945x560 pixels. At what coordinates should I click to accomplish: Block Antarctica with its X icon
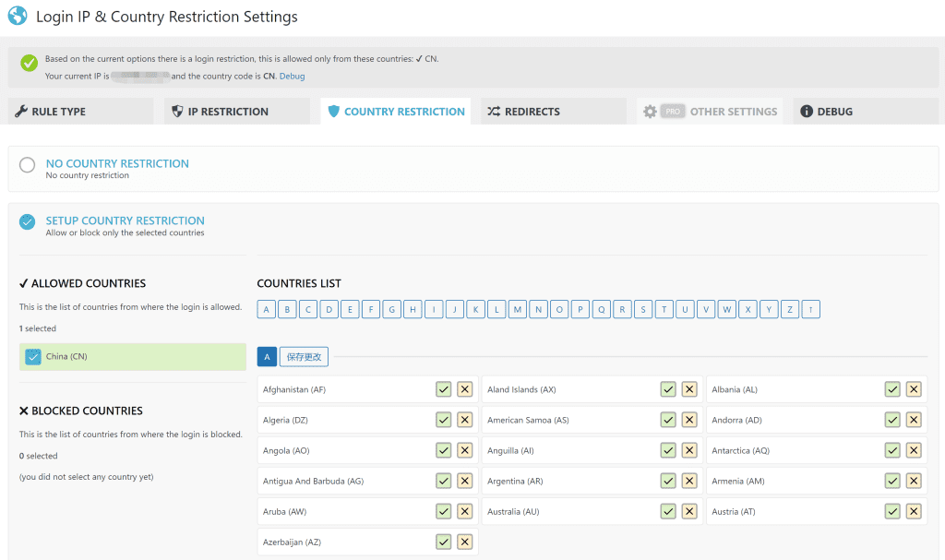pos(914,450)
